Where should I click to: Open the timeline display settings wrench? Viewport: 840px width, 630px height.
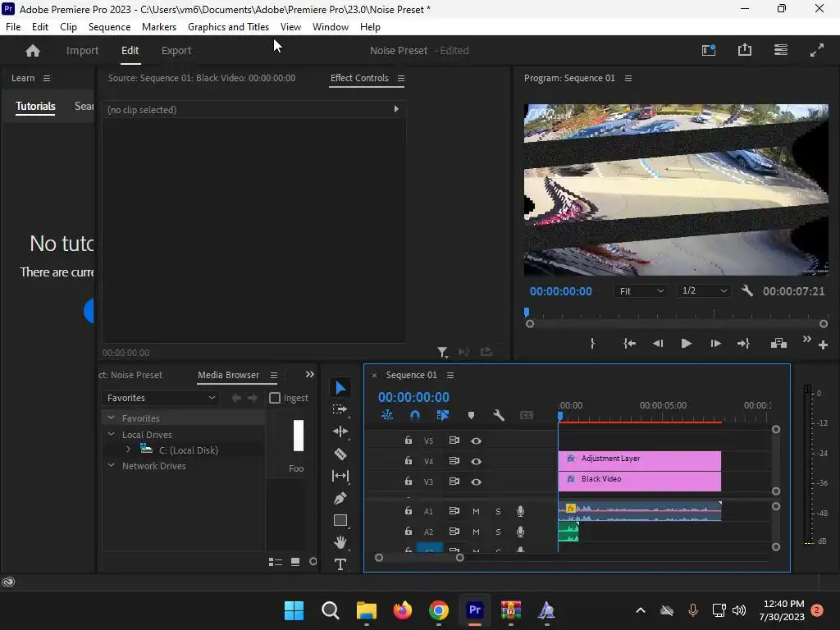[499, 415]
